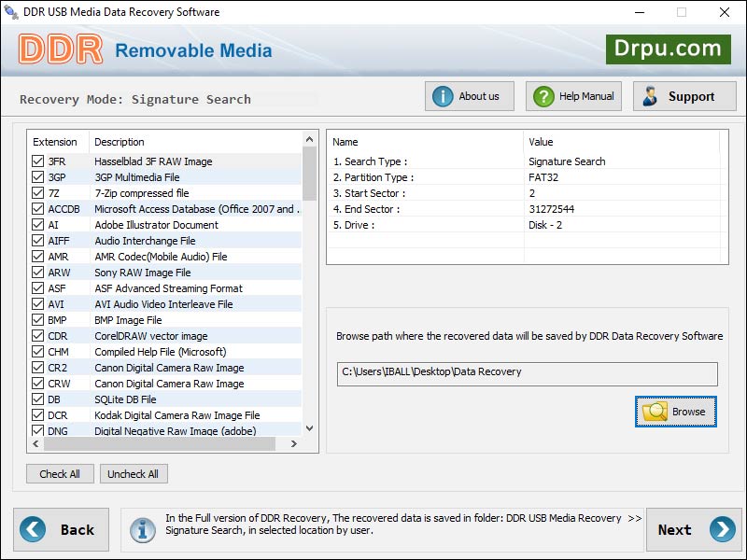Click the Name column header

click(420, 142)
